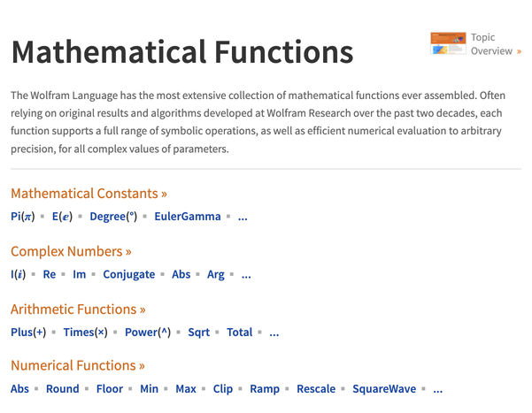This screenshot has width=532, height=413.
Task: Click the I(i) imaginary unit link
Action: 18,275
